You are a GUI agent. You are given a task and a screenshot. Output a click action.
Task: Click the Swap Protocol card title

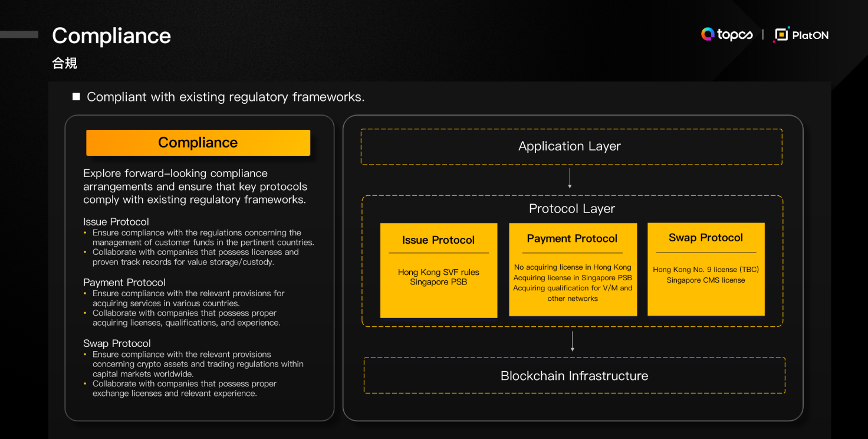tap(706, 238)
